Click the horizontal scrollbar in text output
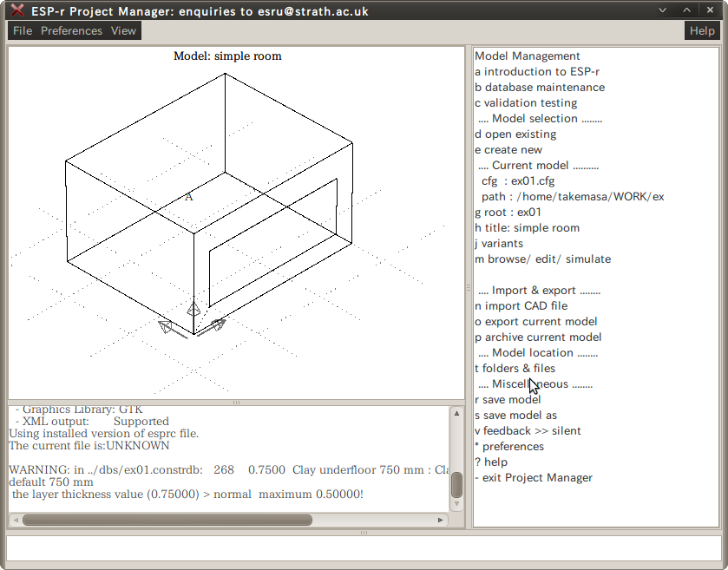The width and height of the screenshot is (728, 570). (167, 521)
